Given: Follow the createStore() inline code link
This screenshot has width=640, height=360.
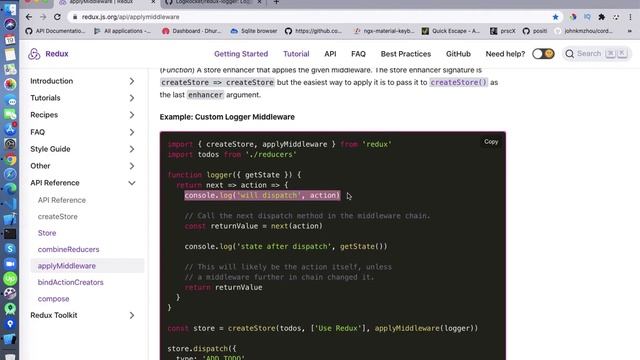Looking at the screenshot, I should tap(458, 82).
